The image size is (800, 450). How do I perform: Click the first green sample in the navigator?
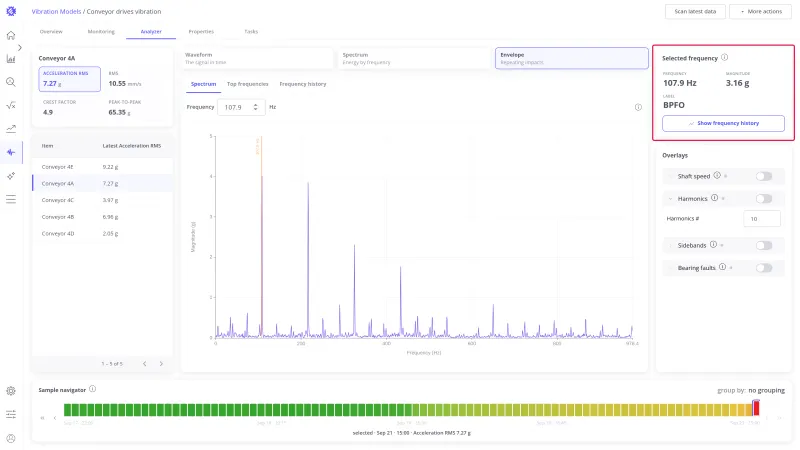tap(67, 409)
